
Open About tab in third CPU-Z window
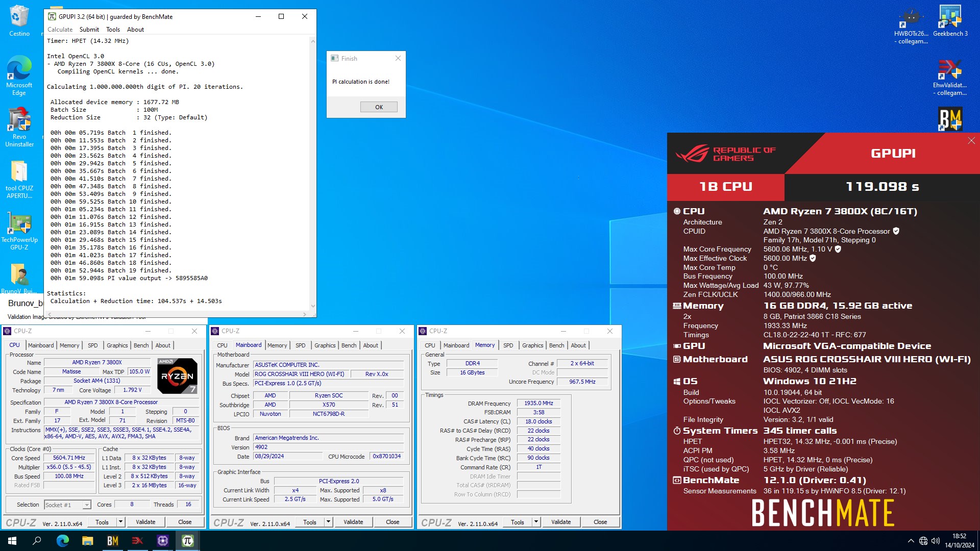click(578, 345)
